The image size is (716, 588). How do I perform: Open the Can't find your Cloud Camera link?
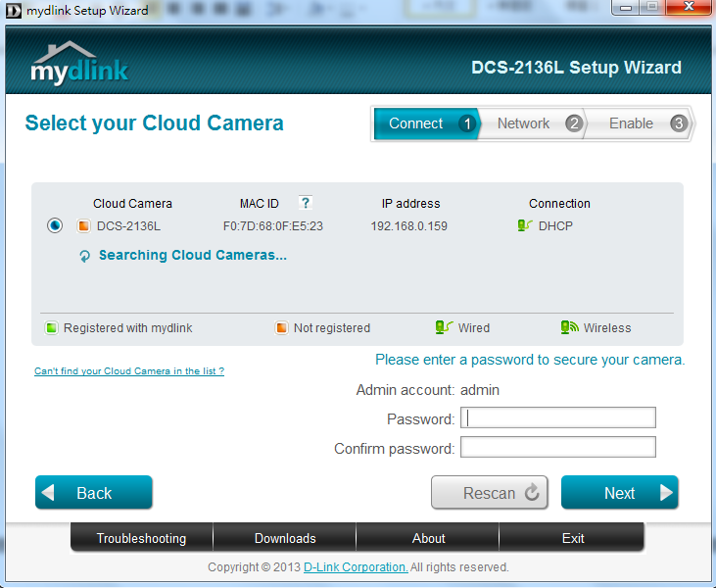[x=129, y=371]
